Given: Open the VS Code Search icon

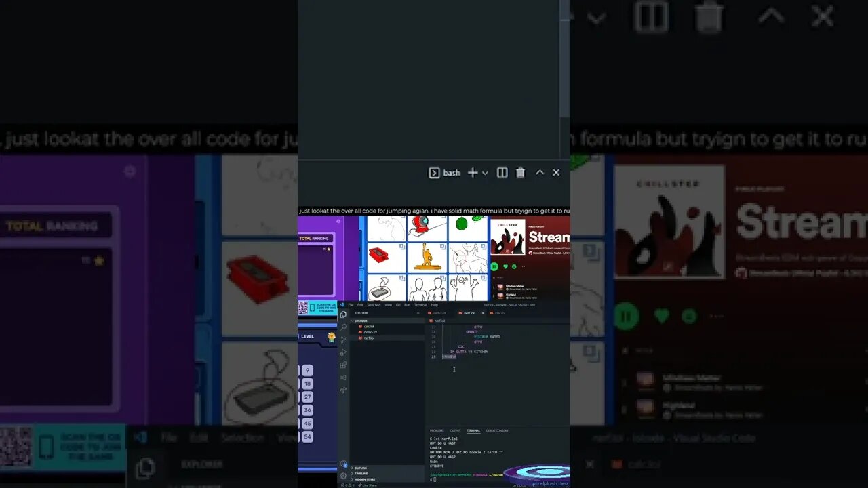Looking at the screenshot, I should coord(343,327).
